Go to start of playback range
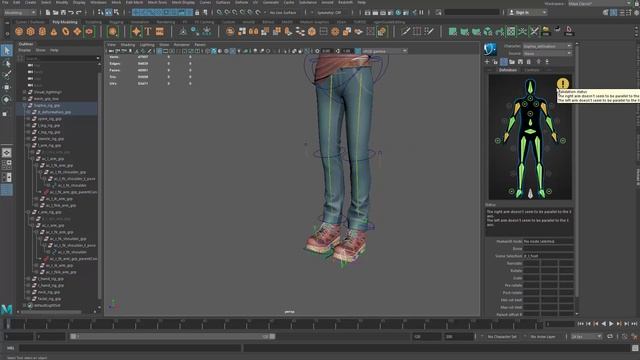 tap(581, 324)
